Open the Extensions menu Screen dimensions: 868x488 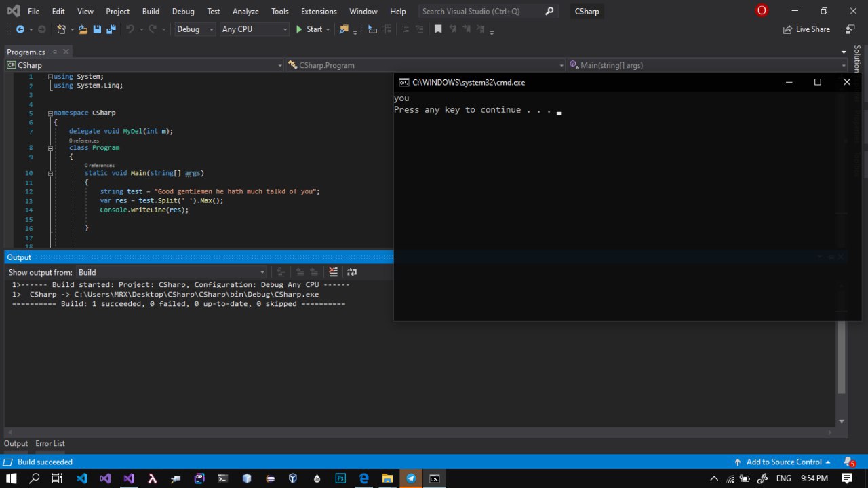click(x=319, y=11)
